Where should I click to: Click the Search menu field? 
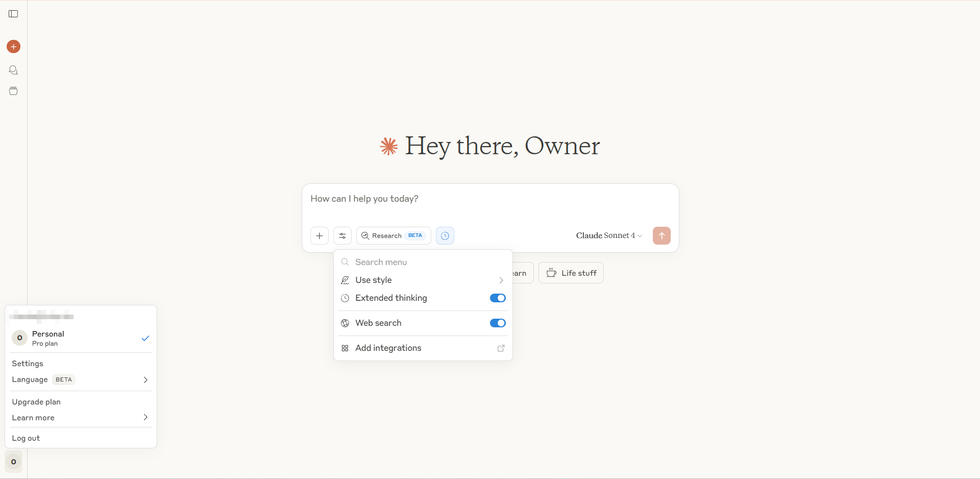[x=423, y=262]
